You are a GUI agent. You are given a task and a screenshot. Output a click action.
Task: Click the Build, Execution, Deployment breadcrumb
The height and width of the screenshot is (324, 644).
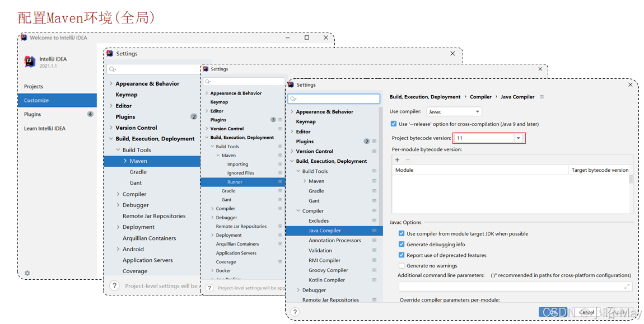pyautogui.click(x=425, y=97)
